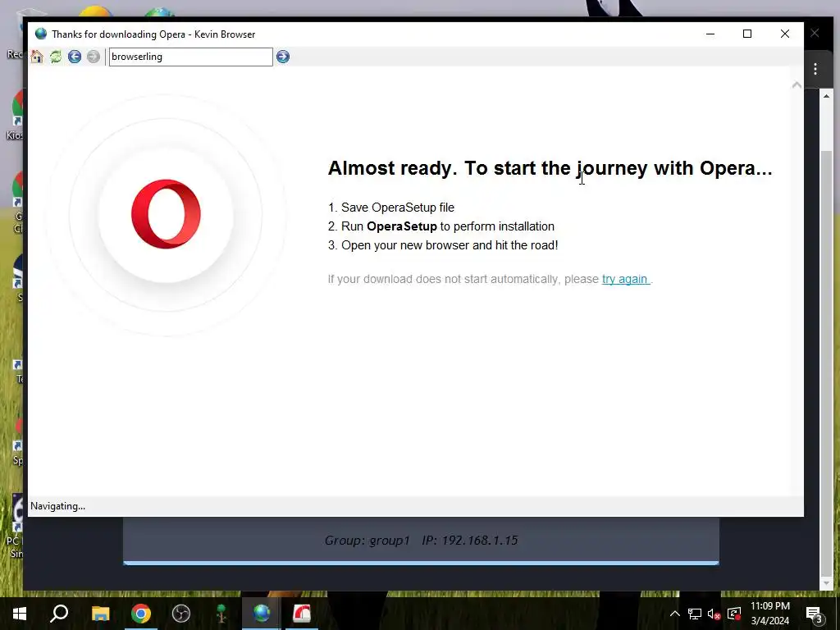Open the red-white app in the taskbar

point(302,614)
